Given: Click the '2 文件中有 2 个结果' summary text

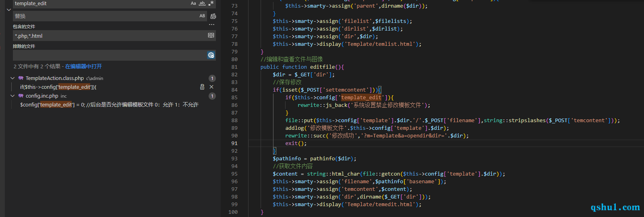Looking at the screenshot, I should 37,66.
